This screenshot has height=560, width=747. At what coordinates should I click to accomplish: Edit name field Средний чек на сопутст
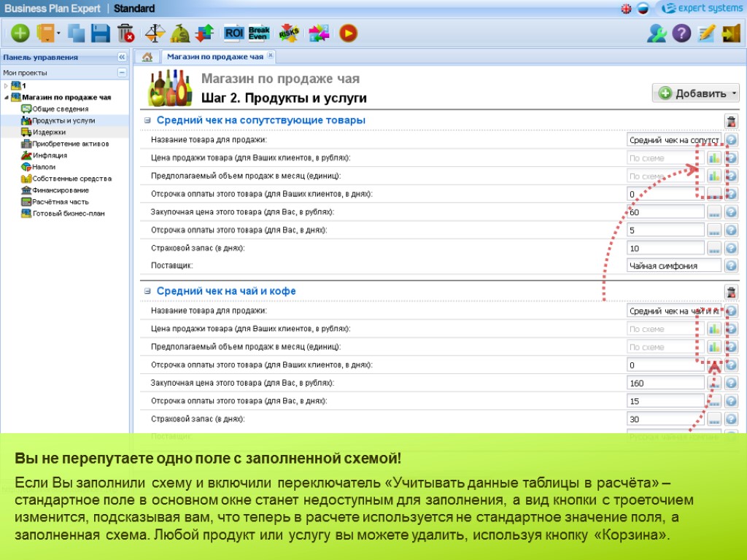[x=674, y=140]
